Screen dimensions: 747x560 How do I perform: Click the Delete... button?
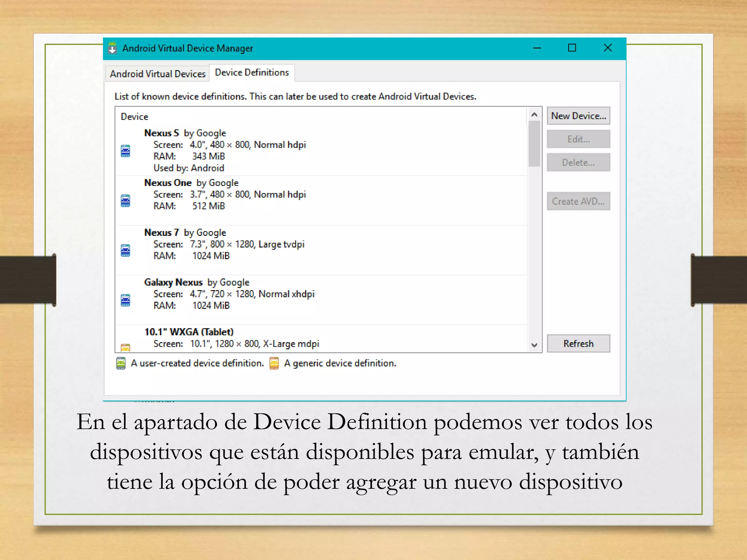pos(578,163)
